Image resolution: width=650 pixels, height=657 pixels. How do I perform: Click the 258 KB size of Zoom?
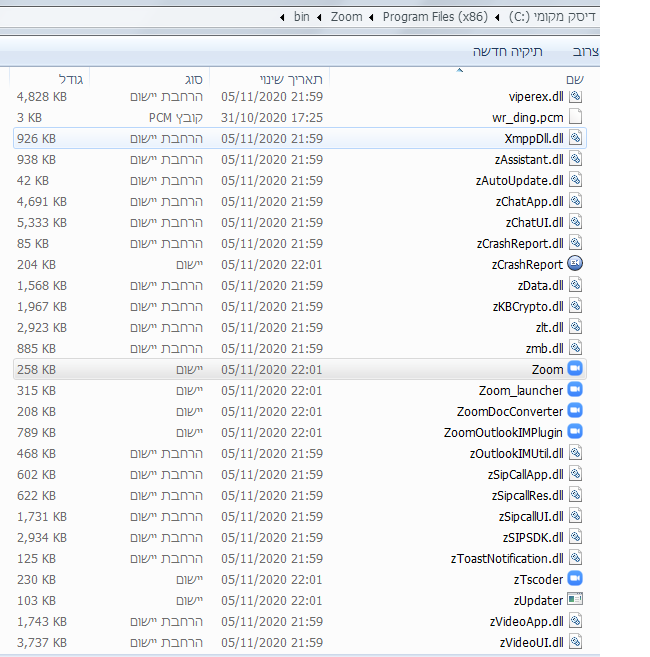(36, 370)
